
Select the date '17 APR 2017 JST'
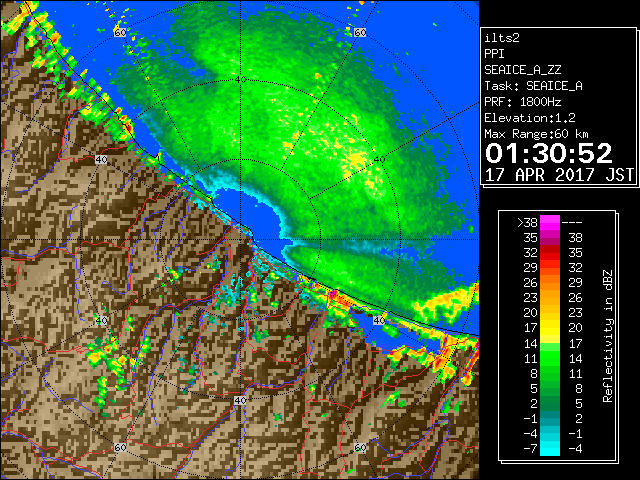pos(559,175)
